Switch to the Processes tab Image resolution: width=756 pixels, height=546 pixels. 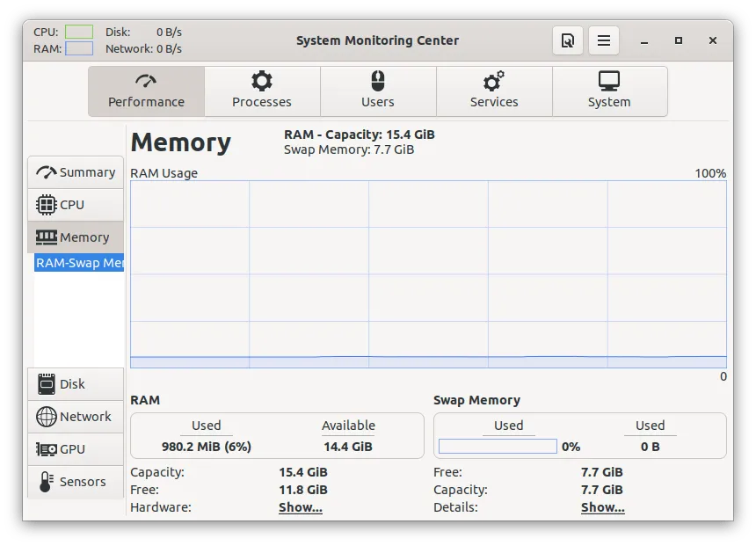tap(262, 91)
